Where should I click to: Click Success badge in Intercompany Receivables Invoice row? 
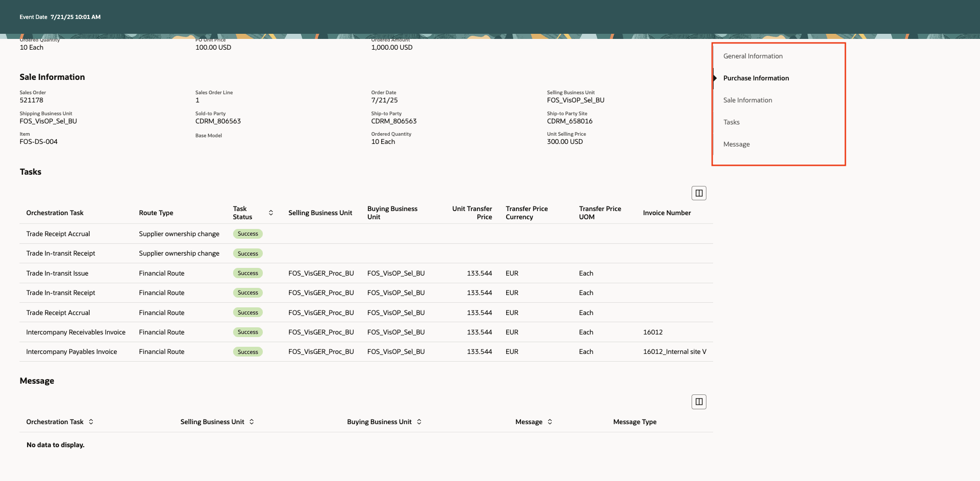tap(248, 332)
